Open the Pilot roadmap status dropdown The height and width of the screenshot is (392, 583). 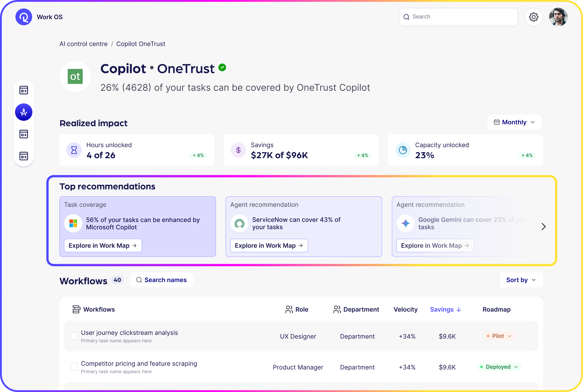[499, 336]
